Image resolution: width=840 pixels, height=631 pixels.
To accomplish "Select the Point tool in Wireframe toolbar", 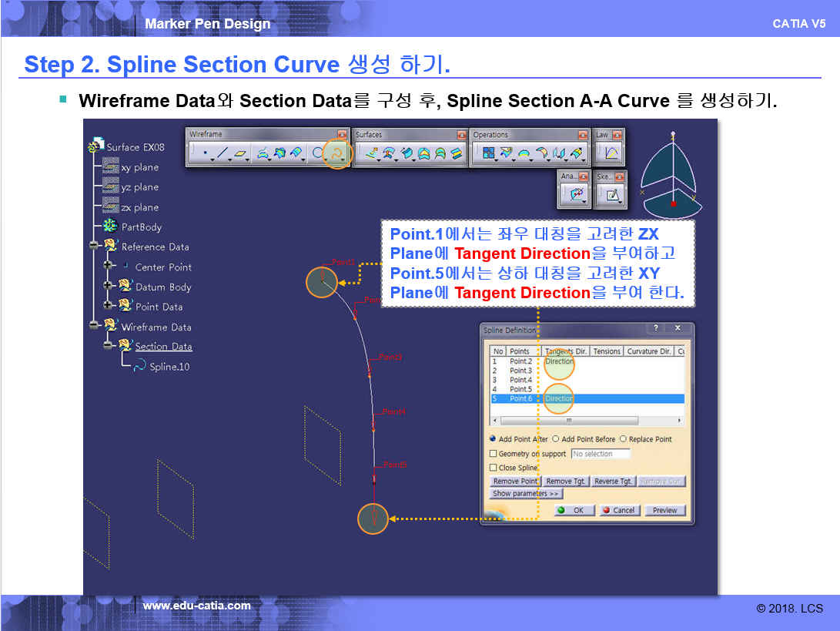I will pos(204,153).
